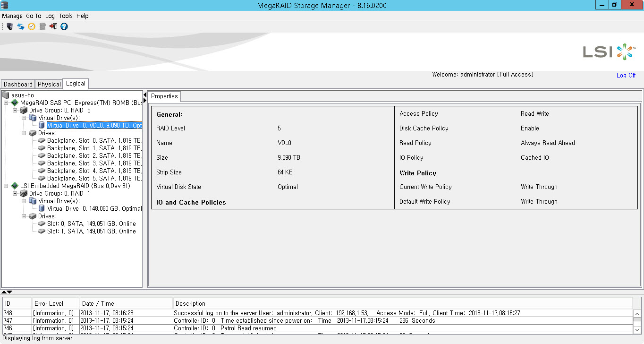Click the server toolbar icon

(10, 26)
